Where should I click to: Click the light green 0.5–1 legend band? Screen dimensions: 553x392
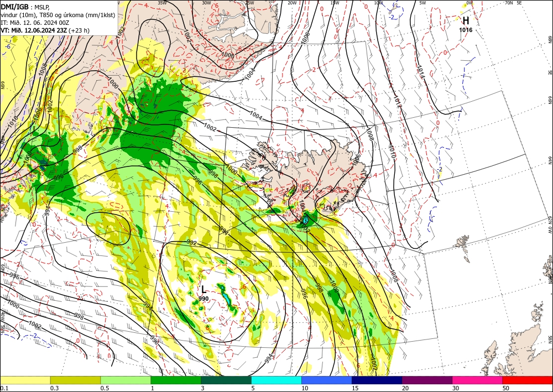click(x=126, y=380)
